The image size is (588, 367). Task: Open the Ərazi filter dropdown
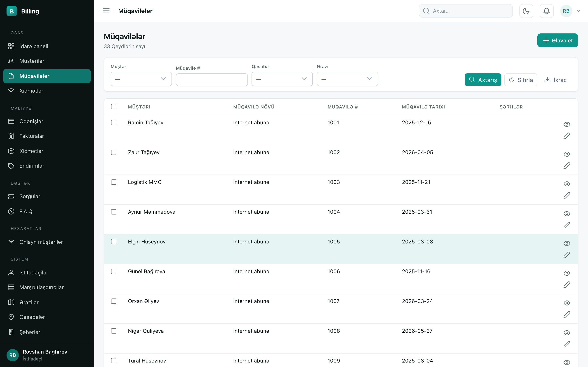point(347,79)
